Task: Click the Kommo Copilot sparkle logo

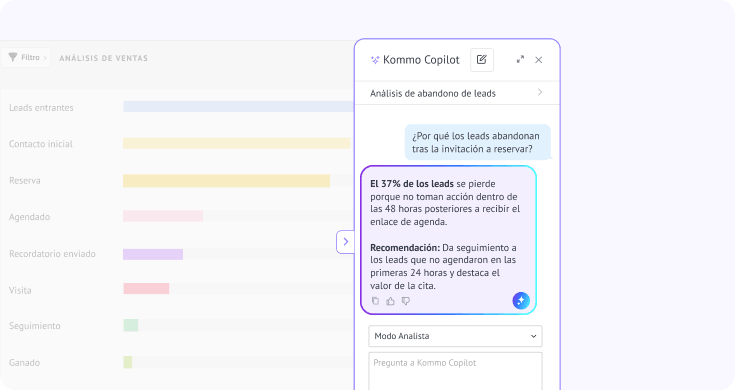Action: coord(375,60)
